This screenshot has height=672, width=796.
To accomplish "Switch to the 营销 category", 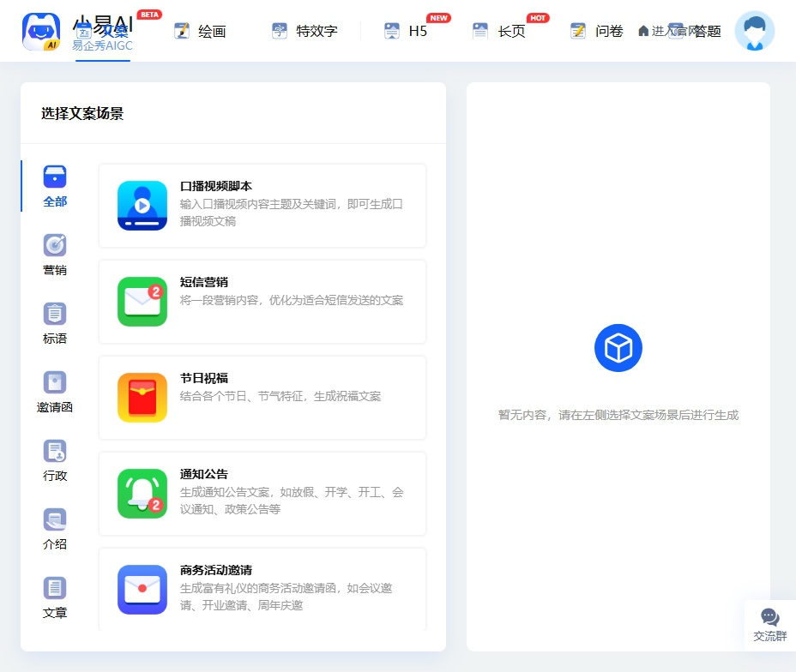I will point(54,255).
